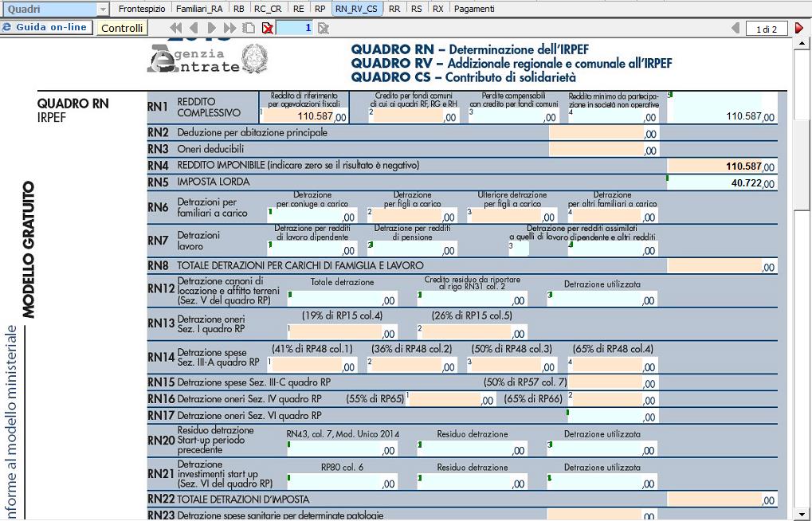Open the Quadri dropdown list
Image resolution: width=812 pixels, height=521 pixels.
click(103, 9)
